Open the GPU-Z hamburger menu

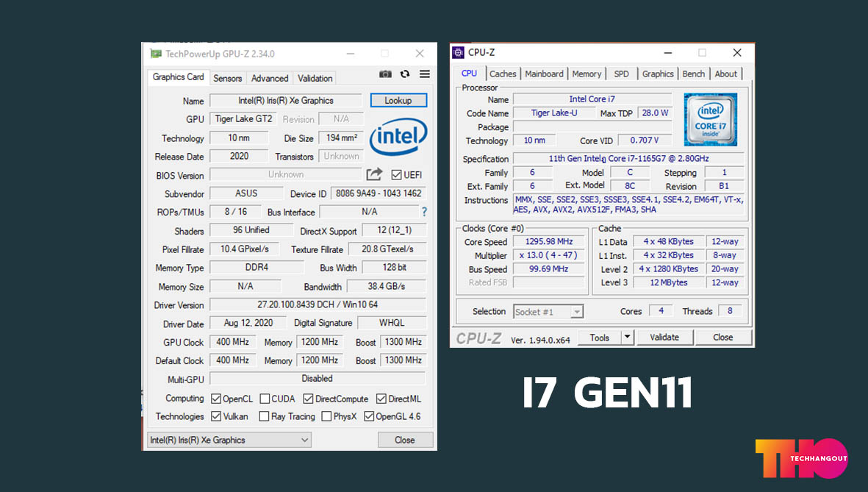point(425,74)
